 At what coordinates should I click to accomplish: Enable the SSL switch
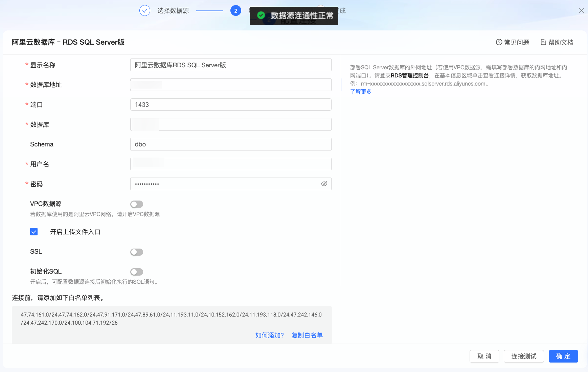tap(137, 252)
